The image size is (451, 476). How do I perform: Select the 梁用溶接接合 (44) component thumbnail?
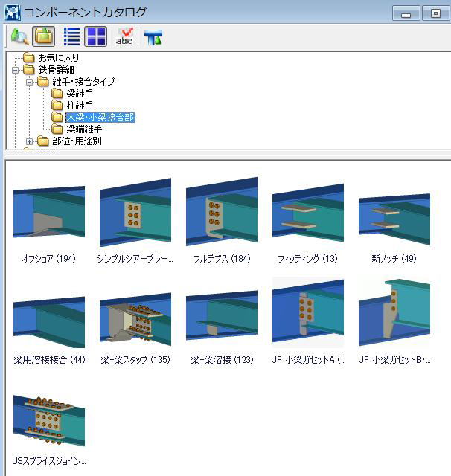pyautogui.click(x=48, y=320)
